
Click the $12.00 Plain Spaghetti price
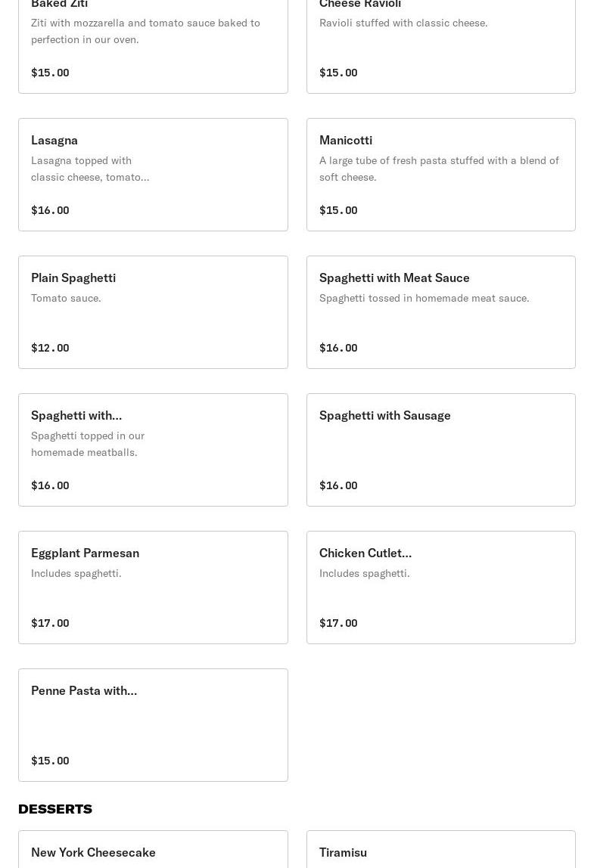pyautogui.click(x=51, y=348)
